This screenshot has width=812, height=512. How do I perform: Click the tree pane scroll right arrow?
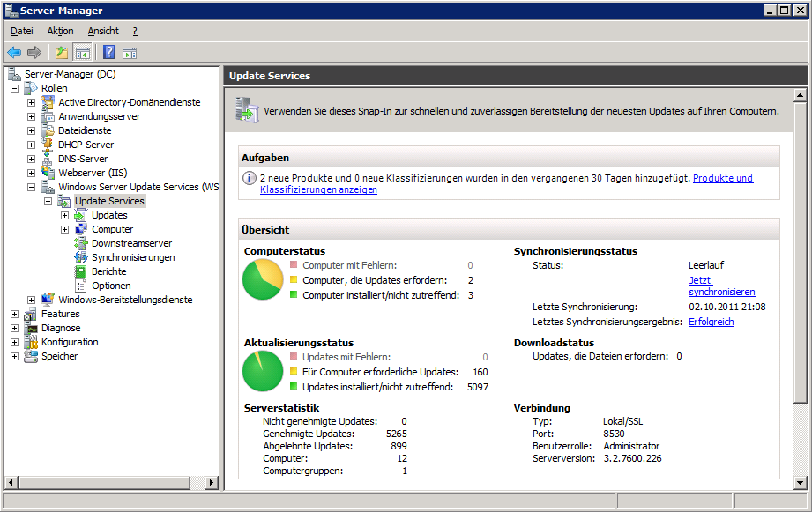click(212, 483)
